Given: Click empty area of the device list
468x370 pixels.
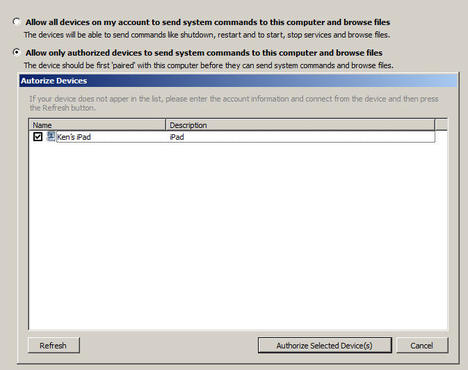Looking at the screenshot, I should pyautogui.click(x=238, y=233).
